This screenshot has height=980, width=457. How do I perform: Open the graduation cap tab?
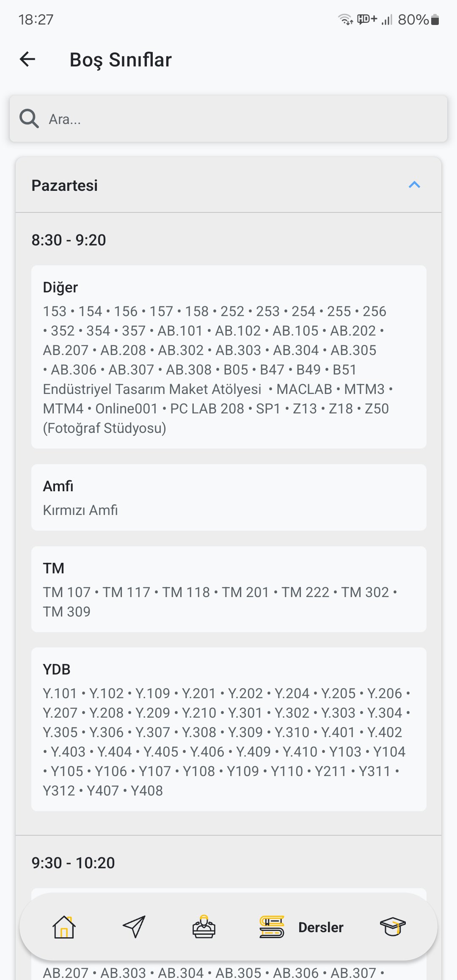click(x=393, y=927)
